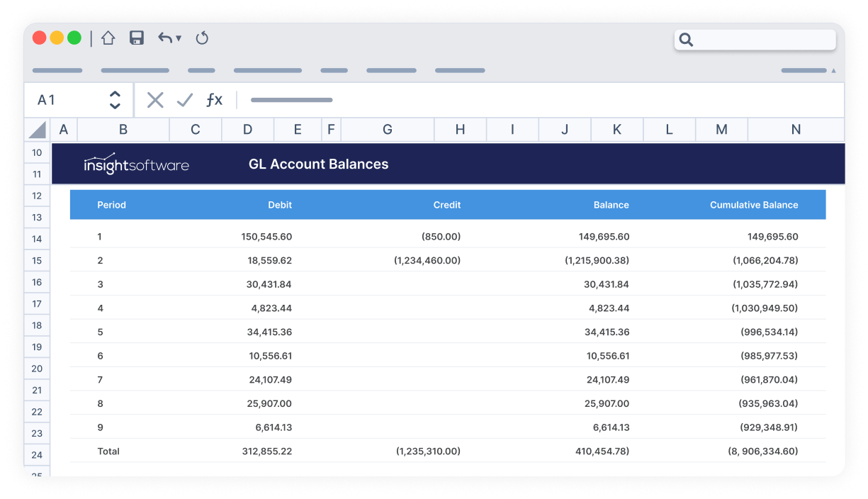Select column N header
Image resolution: width=868 pixels, height=499 pixels.
(x=796, y=130)
